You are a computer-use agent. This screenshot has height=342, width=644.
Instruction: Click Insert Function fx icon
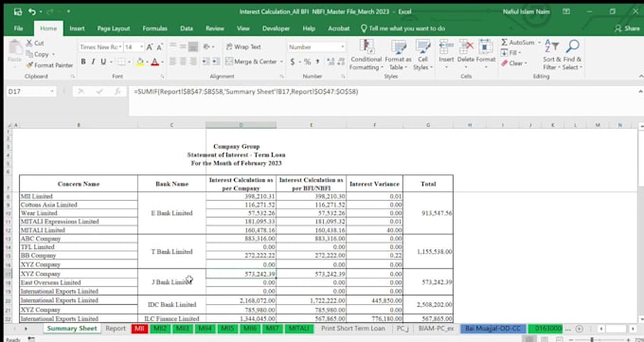(117, 92)
